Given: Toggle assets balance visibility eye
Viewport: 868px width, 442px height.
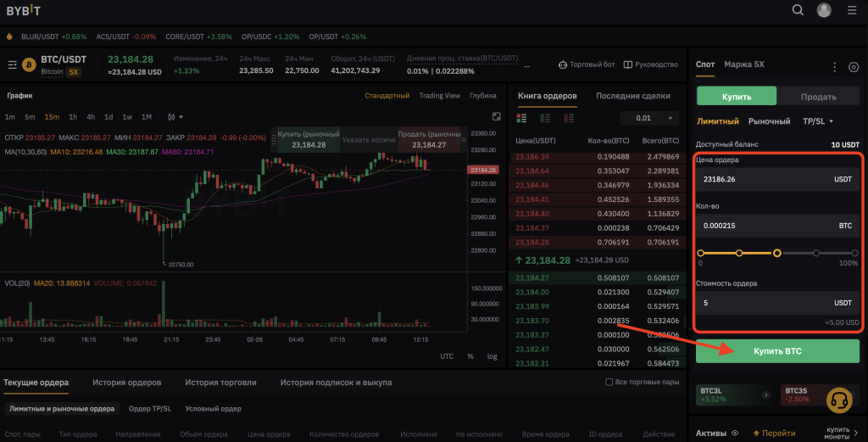Looking at the screenshot, I should 735,434.
